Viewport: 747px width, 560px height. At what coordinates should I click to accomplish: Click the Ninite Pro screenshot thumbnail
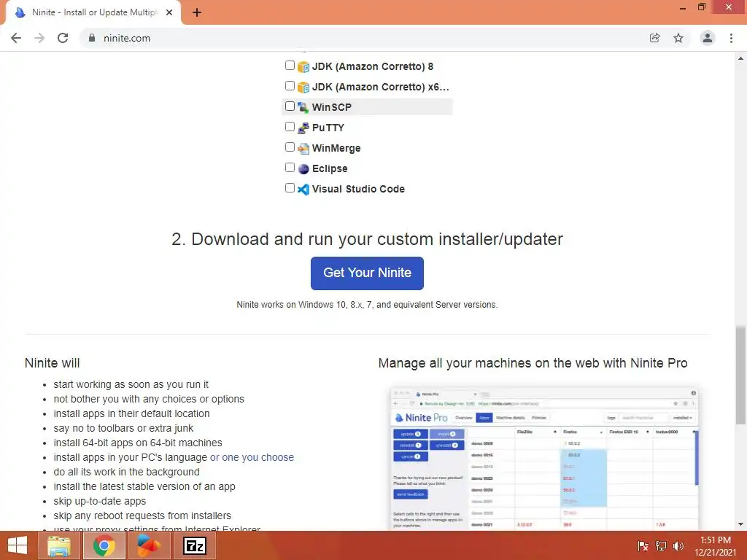point(544,458)
